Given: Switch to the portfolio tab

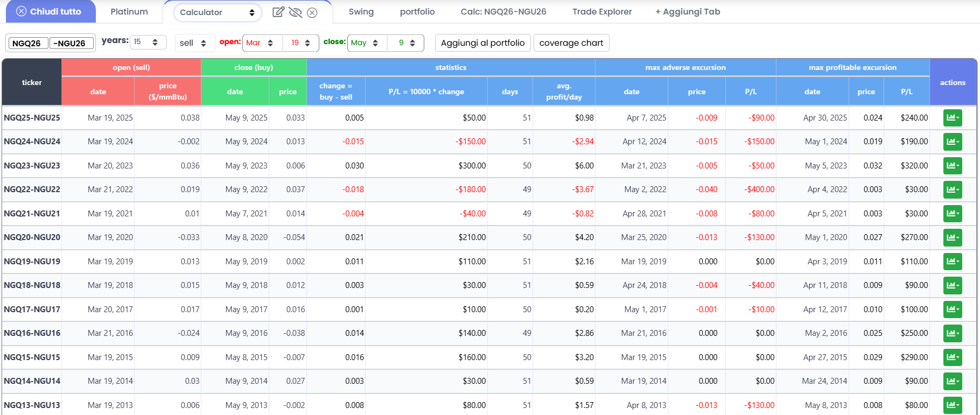Looking at the screenshot, I should point(417,12).
